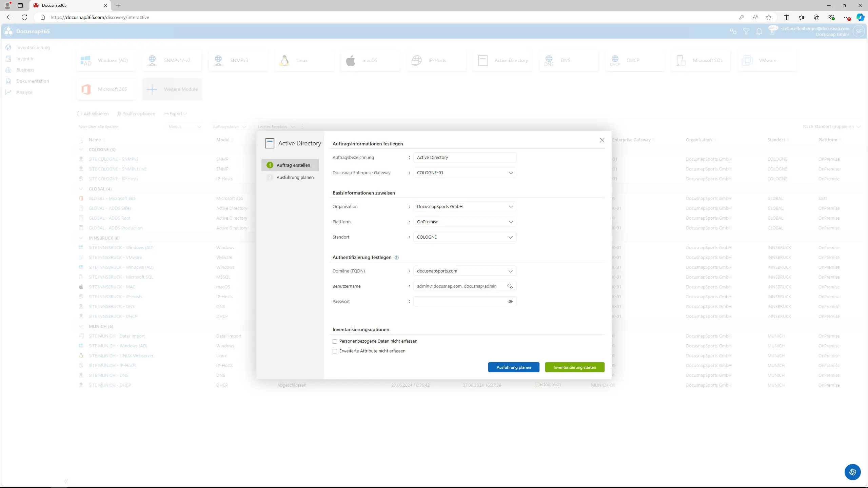Click the Benutzername search icon
868x488 pixels.
(x=510, y=286)
